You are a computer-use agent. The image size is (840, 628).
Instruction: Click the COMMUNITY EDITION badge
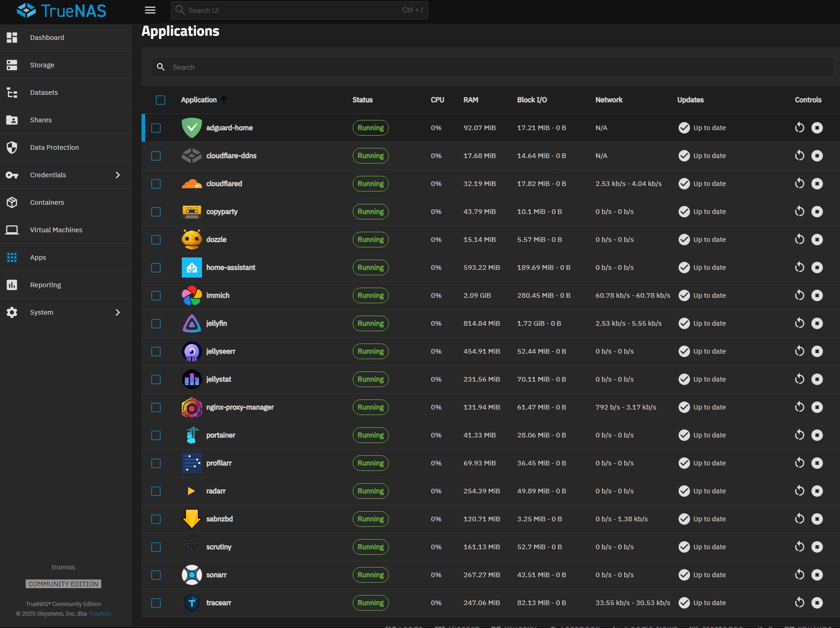pos(63,584)
